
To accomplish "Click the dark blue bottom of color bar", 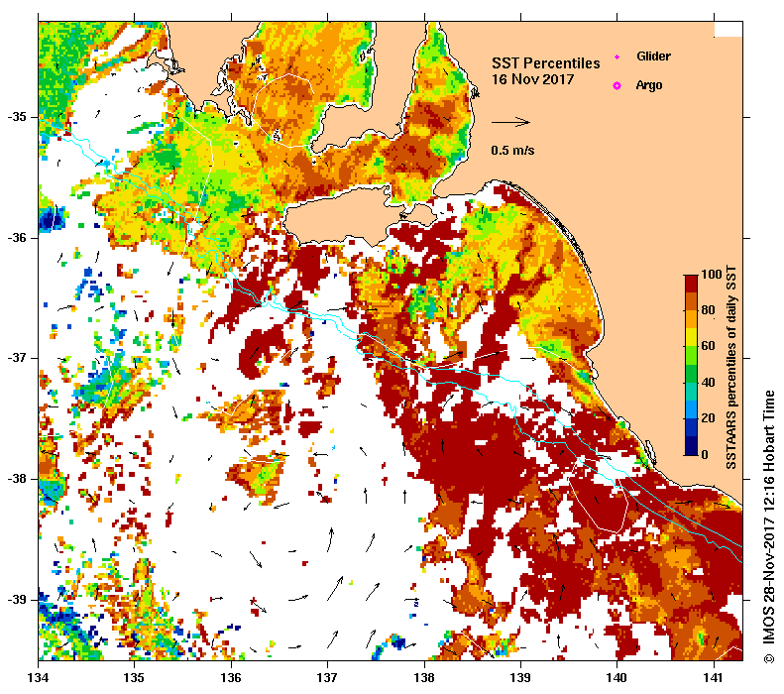I will 691,446.
